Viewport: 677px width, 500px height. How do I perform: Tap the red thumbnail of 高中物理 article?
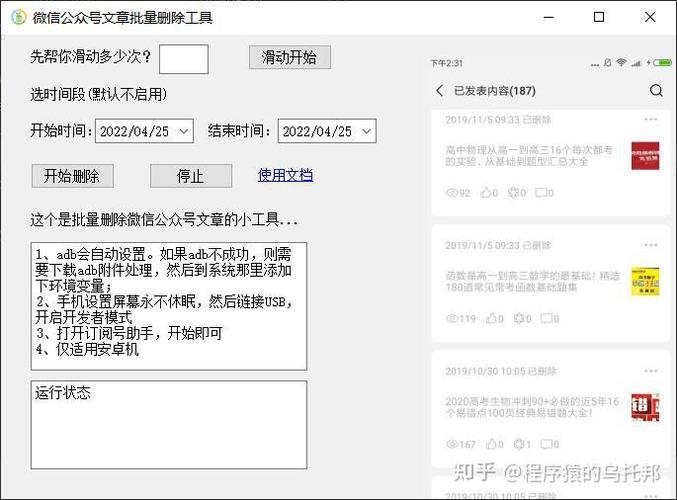click(645, 155)
